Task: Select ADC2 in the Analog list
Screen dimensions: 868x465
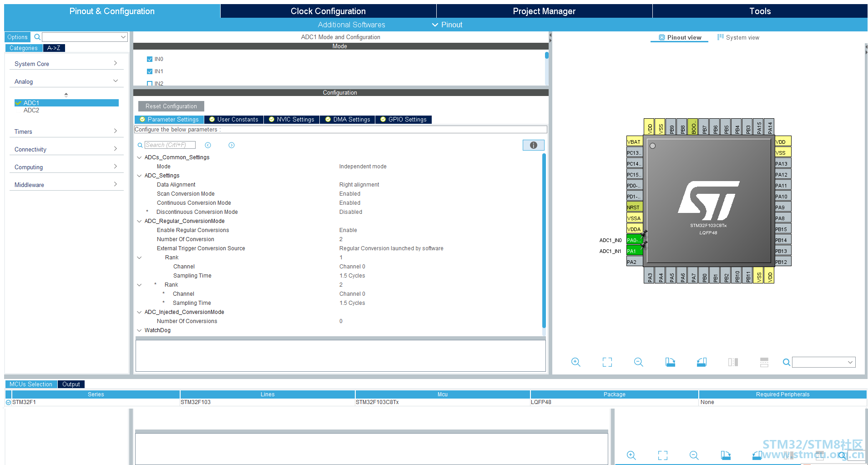Action: [x=31, y=110]
